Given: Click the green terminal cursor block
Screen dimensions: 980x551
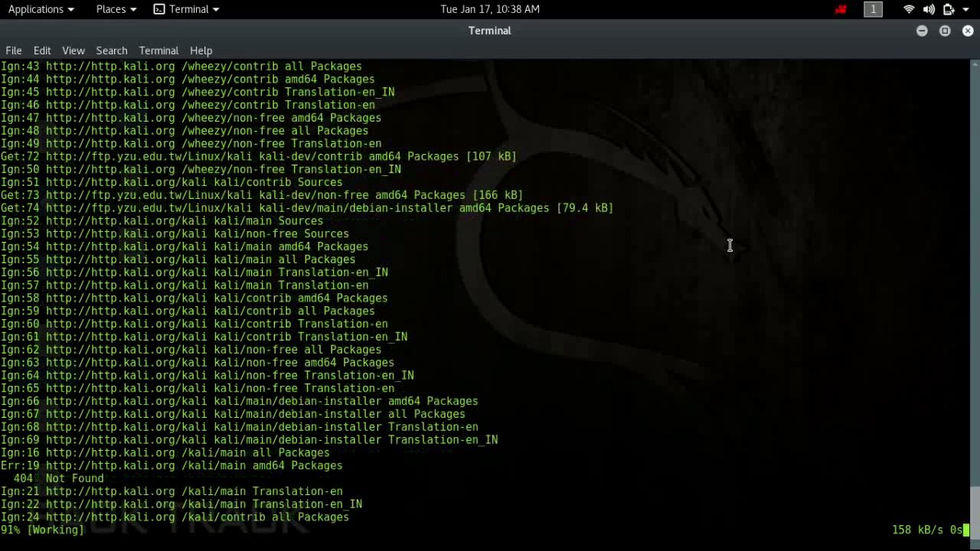Looking at the screenshot, I should [x=966, y=530].
